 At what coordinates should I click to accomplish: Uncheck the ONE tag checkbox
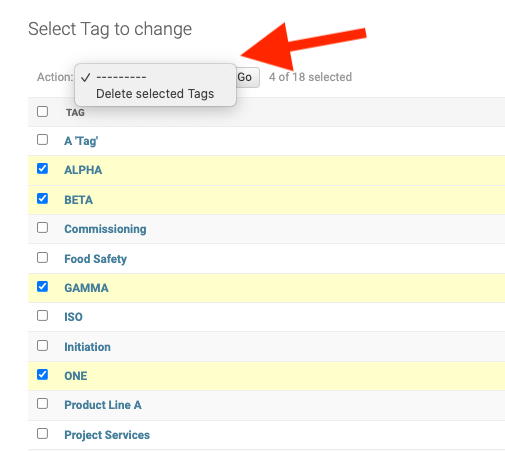point(42,375)
